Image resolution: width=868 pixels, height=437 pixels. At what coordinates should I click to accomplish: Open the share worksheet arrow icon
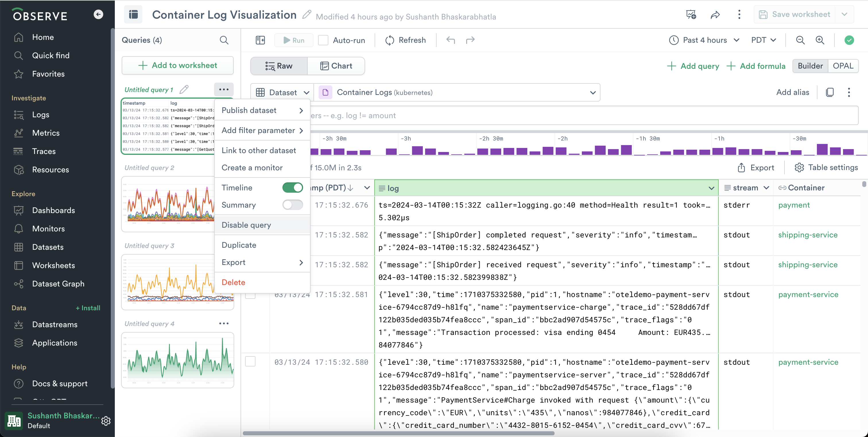point(715,15)
